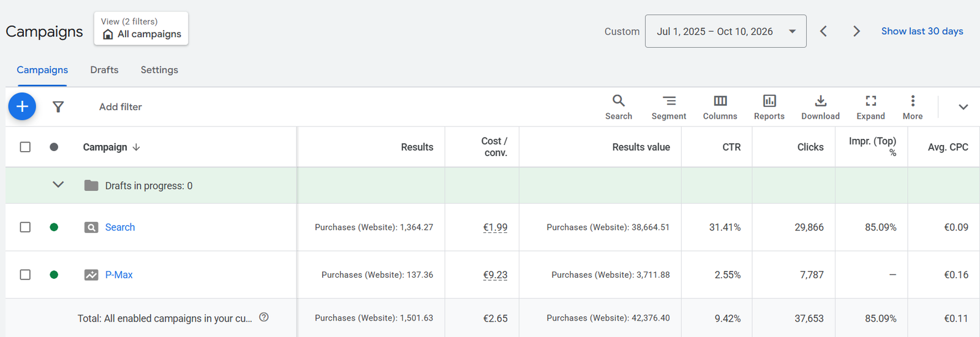980x337 pixels.
Task: Click the 31.41% CTR value
Action: point(725,228)
